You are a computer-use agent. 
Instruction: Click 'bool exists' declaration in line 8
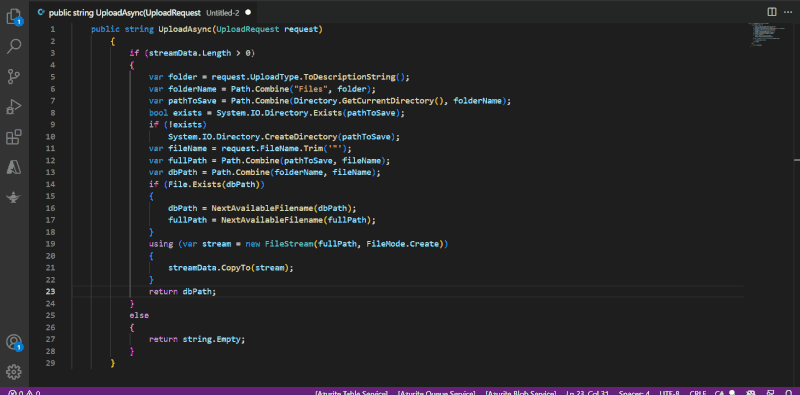[x=176, y=113]
